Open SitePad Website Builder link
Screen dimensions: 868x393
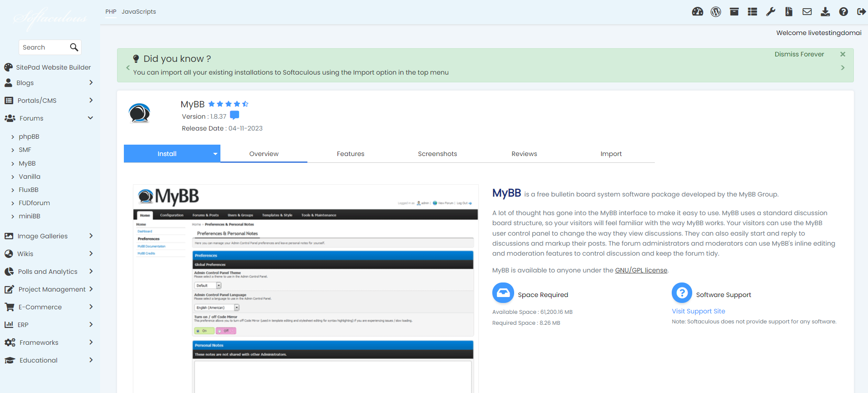[x=53, y=67]
